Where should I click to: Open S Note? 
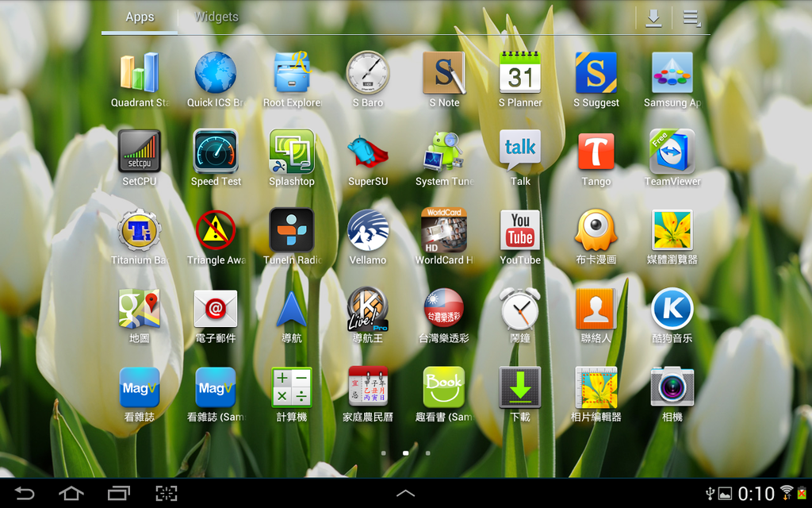pyautogui.click(x=444, y=72)
